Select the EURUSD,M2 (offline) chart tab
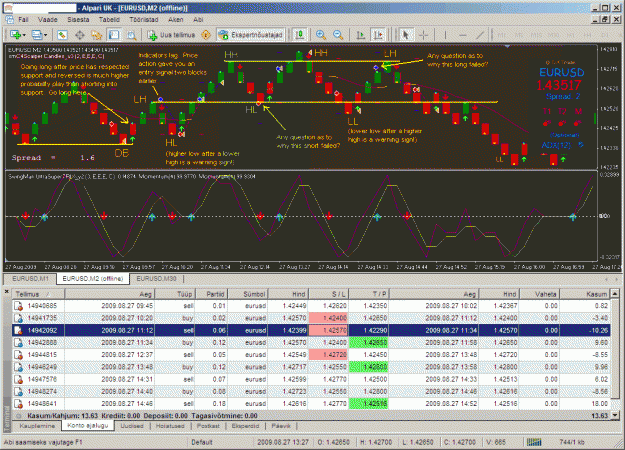625x450 pixels. point(93,279)
